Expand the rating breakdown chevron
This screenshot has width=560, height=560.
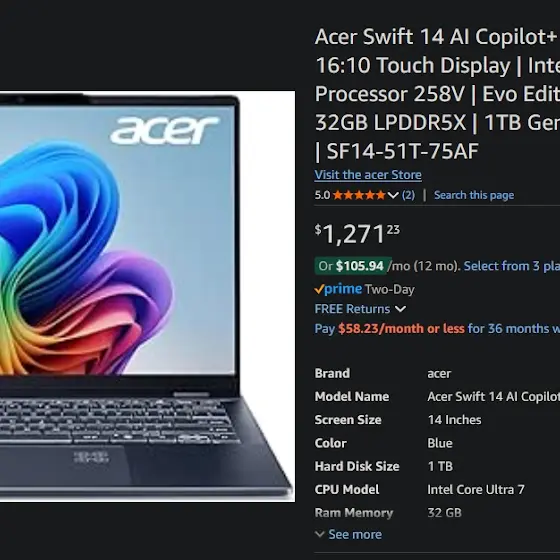tap(393, 195)
